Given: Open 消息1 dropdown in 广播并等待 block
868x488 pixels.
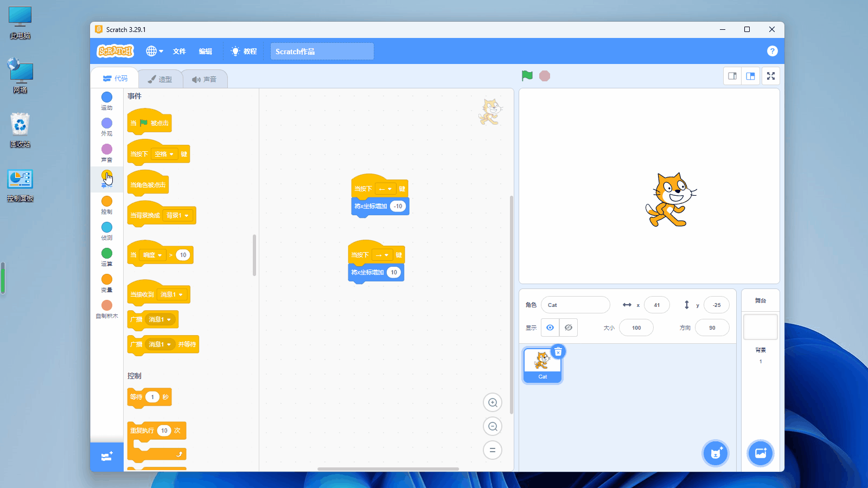Looking at the screenshot, I should [161, 344].
